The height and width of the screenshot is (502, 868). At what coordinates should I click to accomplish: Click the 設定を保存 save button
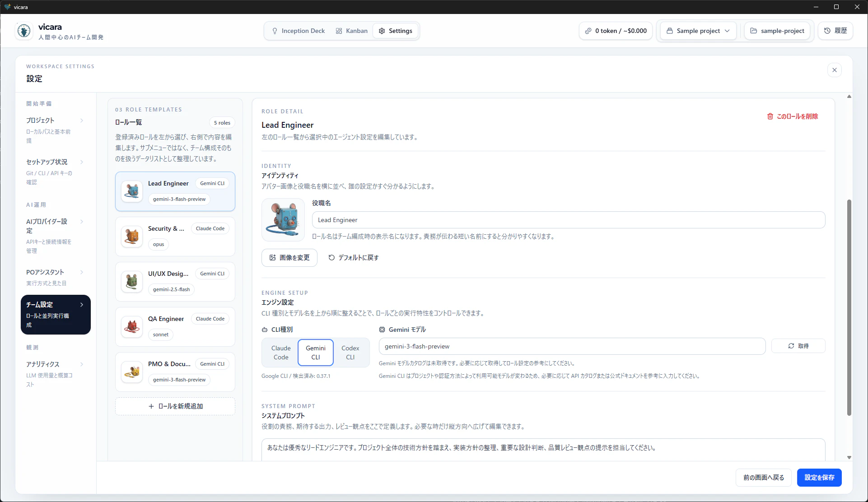click(x=819, y=478)
